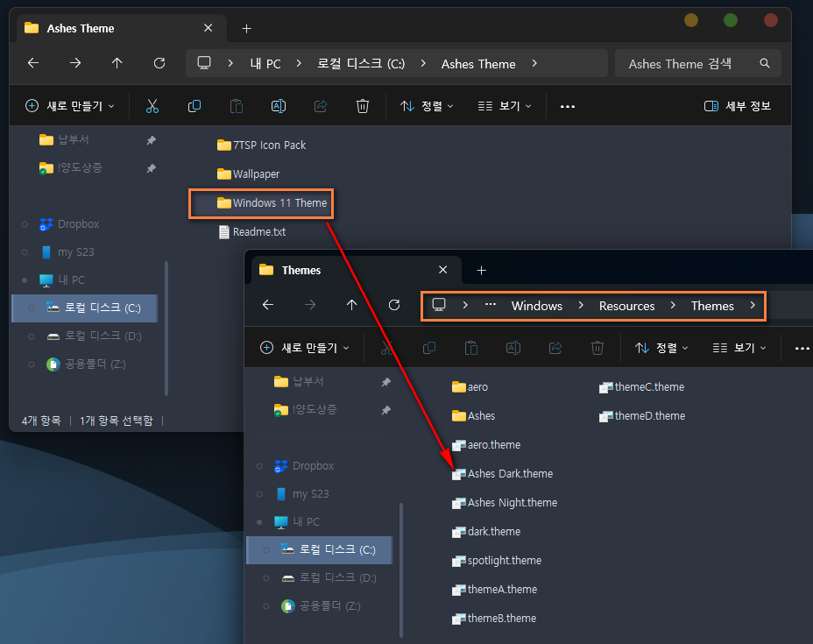The width and height of the screenshot is (813, 644).
Task: Click 내 PC breadcrumb in Ashes Theme address bar
Action: pyautogui.click(x=265, y=64)
